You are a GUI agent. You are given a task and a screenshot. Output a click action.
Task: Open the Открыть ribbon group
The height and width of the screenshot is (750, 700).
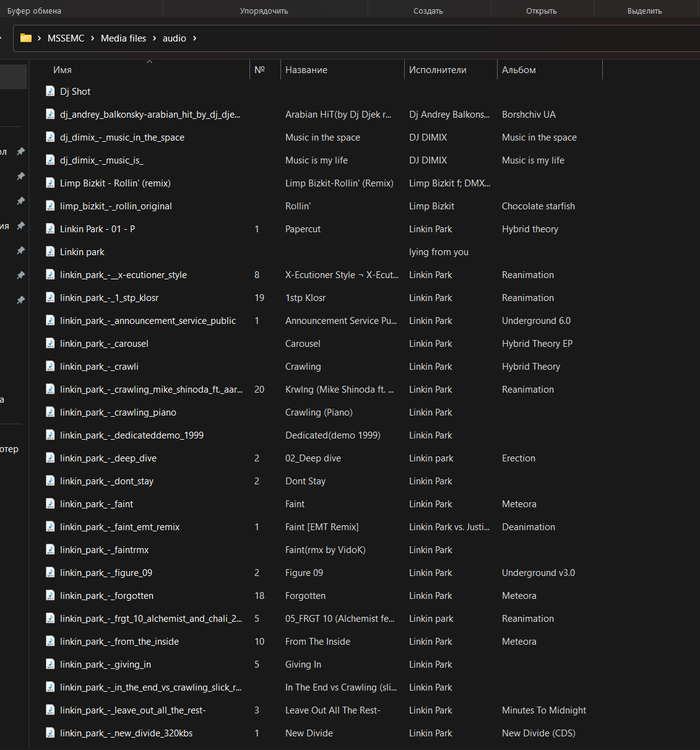point(541,11)
